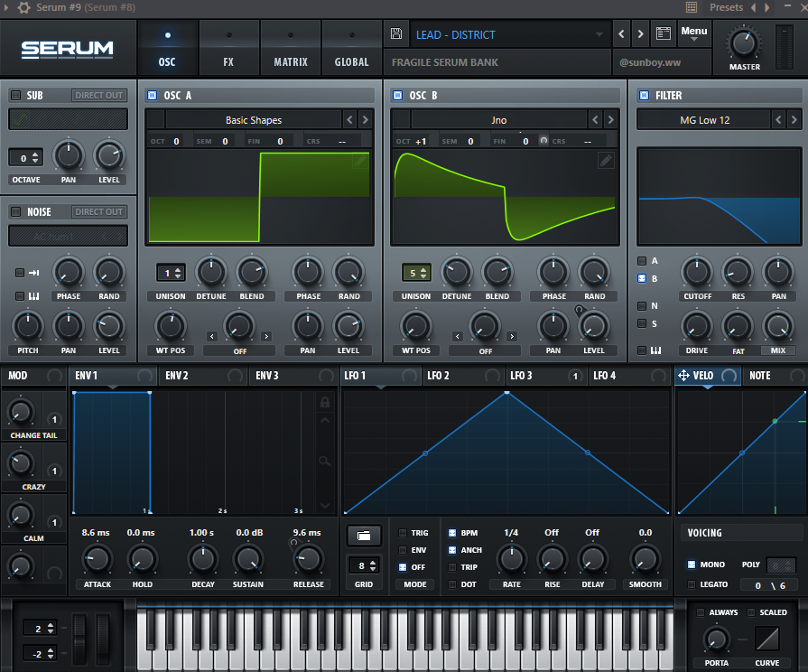Screen dimensions: 808x672
Task: Click the title bar Presets previous arrow
Action: 753,7
